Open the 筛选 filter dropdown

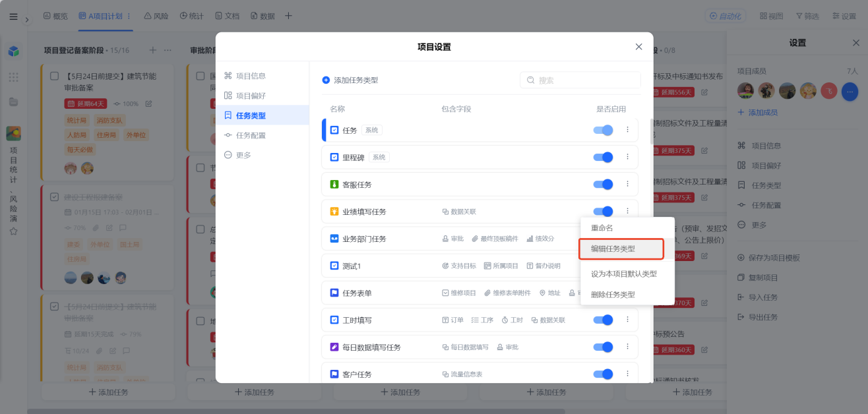(807, 16)
